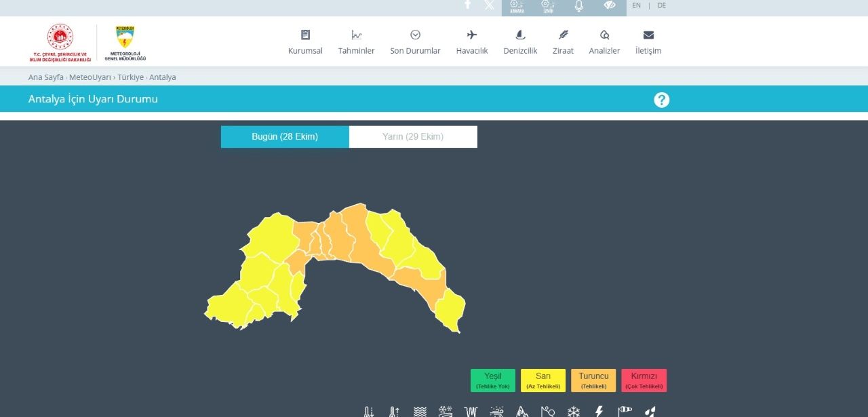The width and height of the screenshot is (868, 417).
Task: Select the Yarın (29 Ekim) tab
Action: point(413,136)
